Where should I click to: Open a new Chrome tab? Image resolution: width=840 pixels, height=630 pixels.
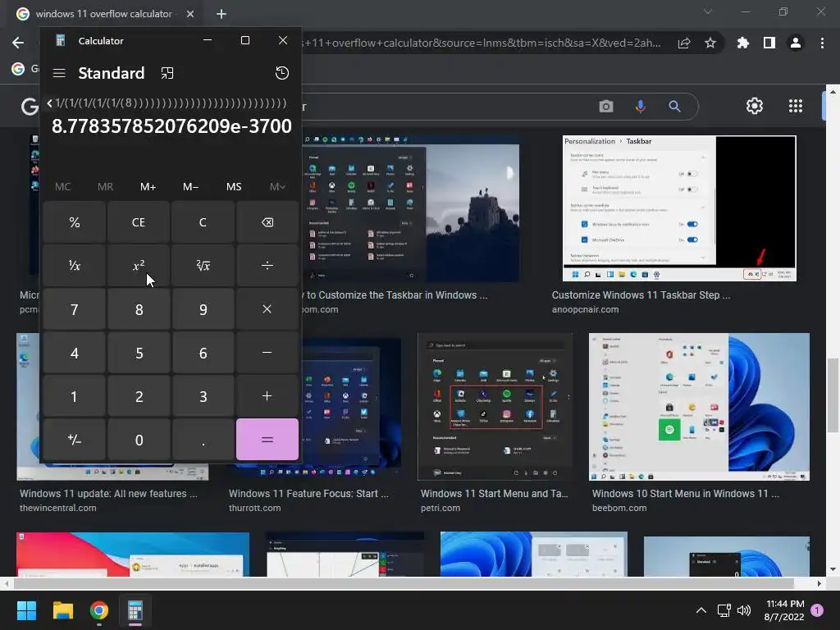(x=221, y=14)
